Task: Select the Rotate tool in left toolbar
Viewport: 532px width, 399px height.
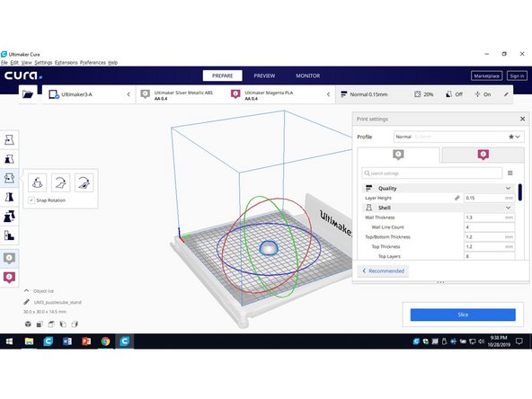Action: point(9,178)
